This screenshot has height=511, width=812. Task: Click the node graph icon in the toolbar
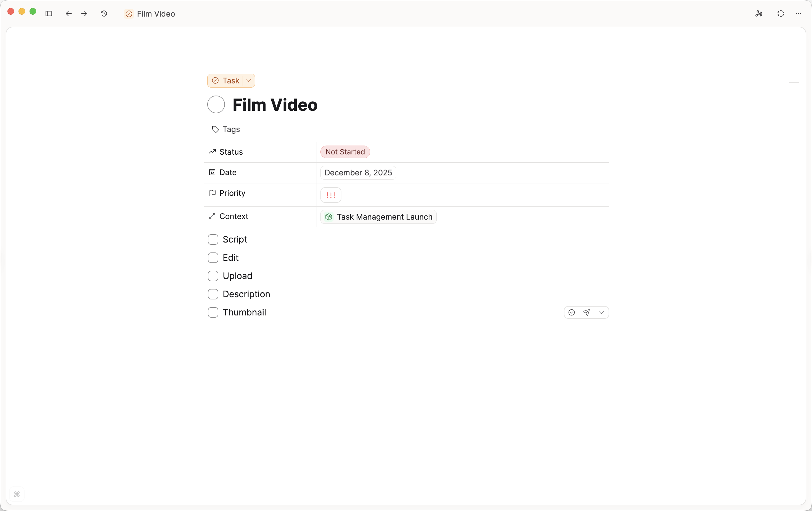click(759, 14)
